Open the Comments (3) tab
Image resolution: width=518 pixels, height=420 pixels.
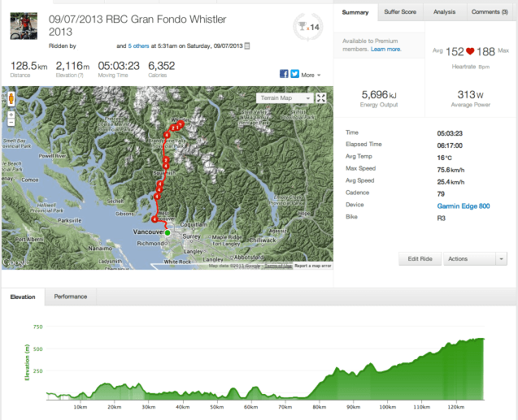tap(490, 12)
